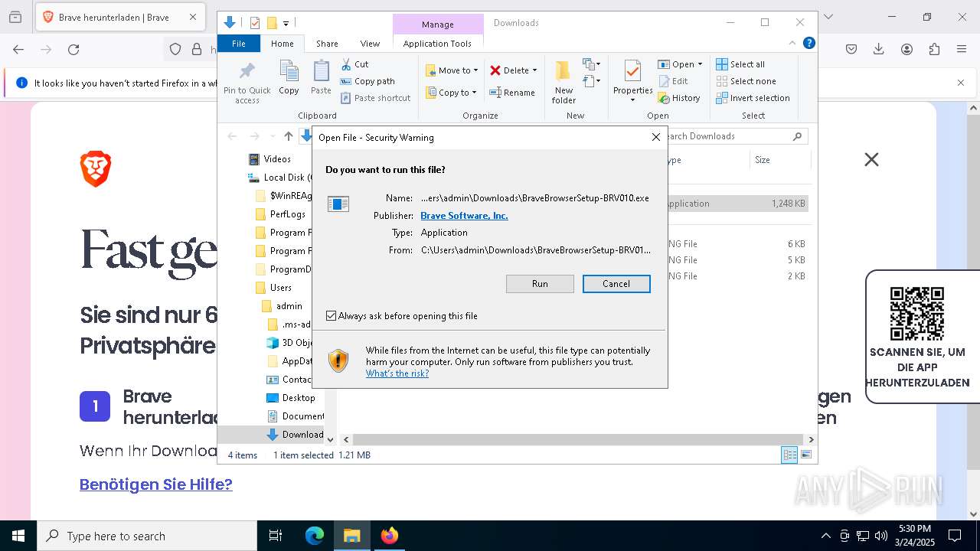Screen dimensions: 980x551
Task: Click the Edit button in Open group
Action: point(673,81)
